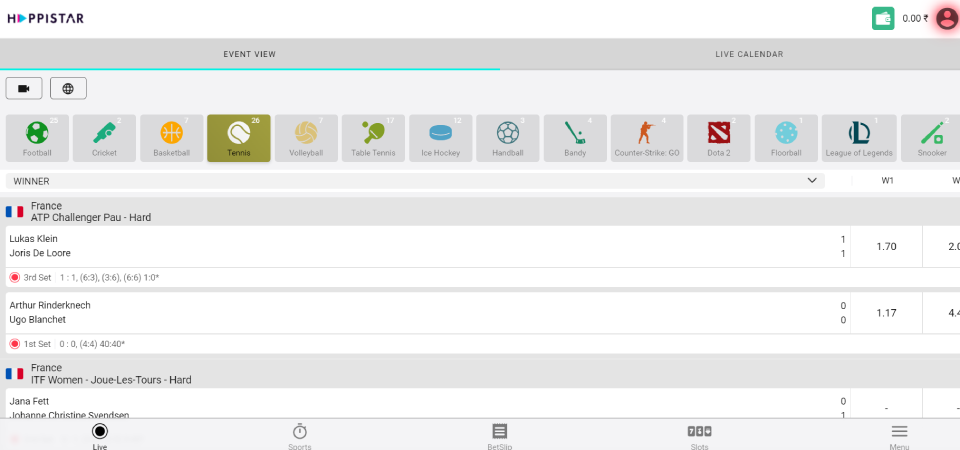Open the globe region filter

(68, 88)
